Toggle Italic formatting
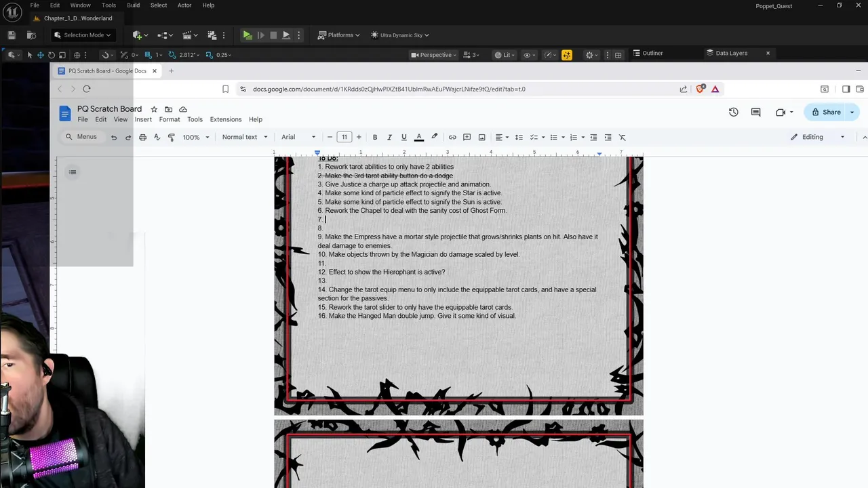This screenshot has height=488, width=868. (x=389, y=137)
